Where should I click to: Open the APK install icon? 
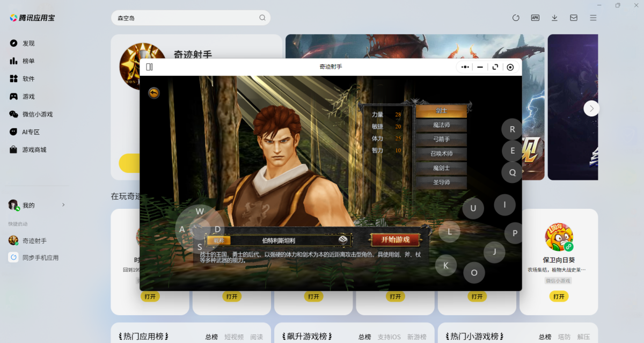coord(535,18)
